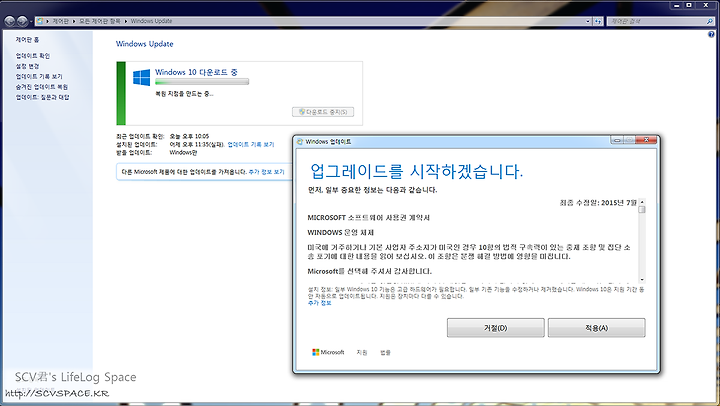Open the recent pages dropdown beside Forward
The width and height of the screenshot is (720, 406).
point(31,22)
